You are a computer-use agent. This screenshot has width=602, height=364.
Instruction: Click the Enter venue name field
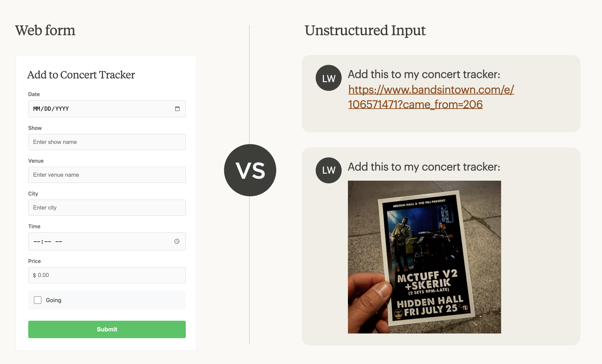[x=107, y=175]
